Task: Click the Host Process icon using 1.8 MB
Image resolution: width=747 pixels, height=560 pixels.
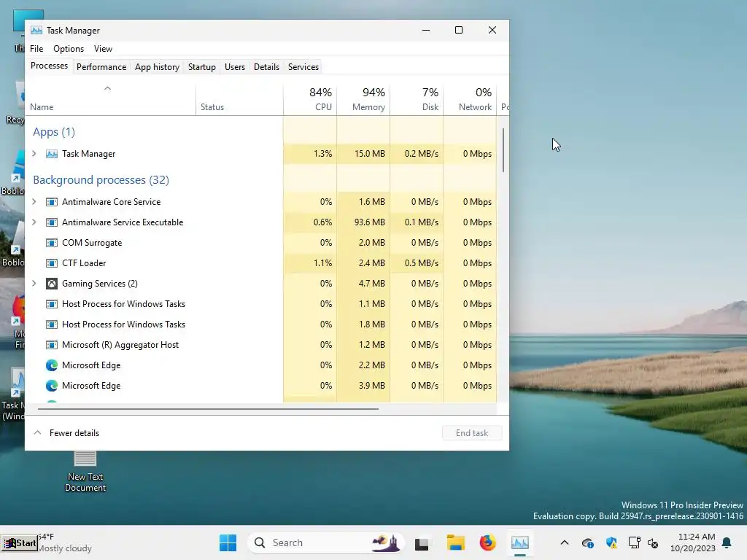Action: (x=52, y=324)
